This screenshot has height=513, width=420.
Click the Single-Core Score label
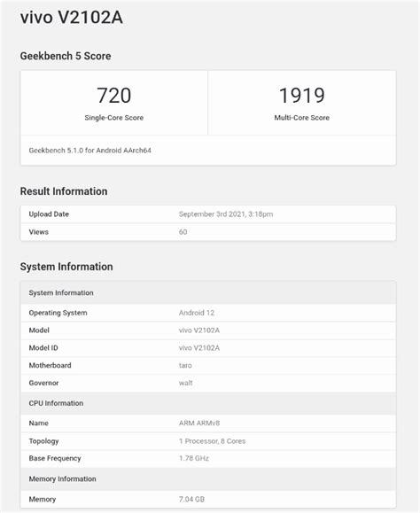point(113,118)
